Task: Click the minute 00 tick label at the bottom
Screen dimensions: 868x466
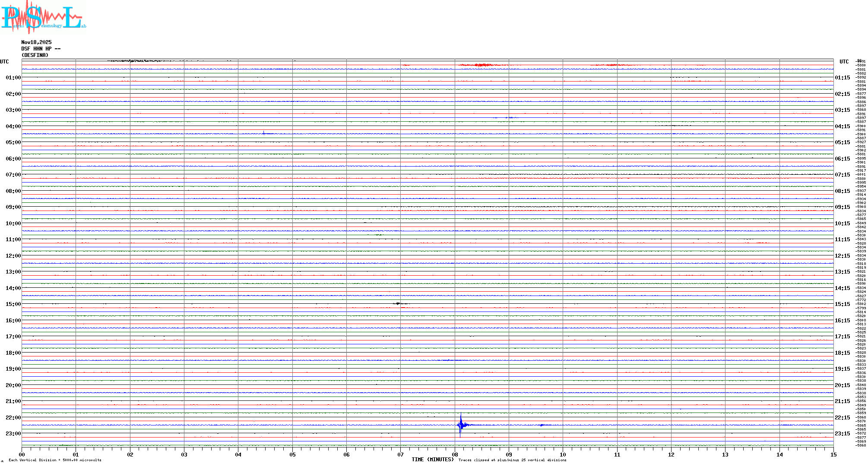Action: (x=22, y=455)
